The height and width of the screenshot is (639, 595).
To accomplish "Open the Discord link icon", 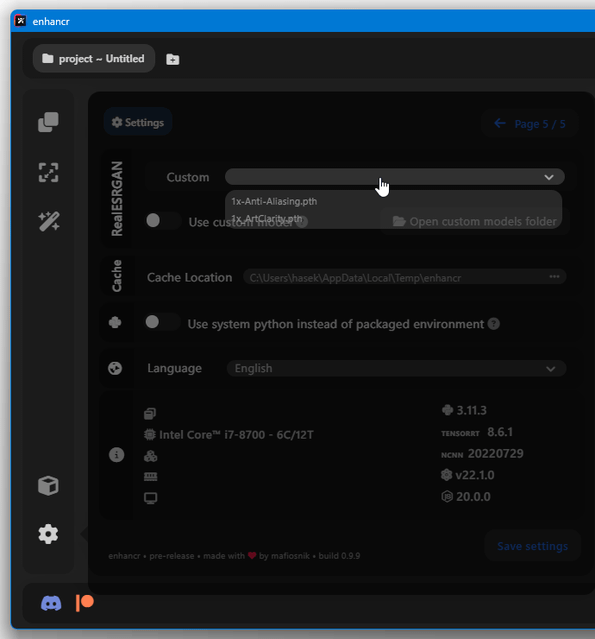I will point(51,603).
